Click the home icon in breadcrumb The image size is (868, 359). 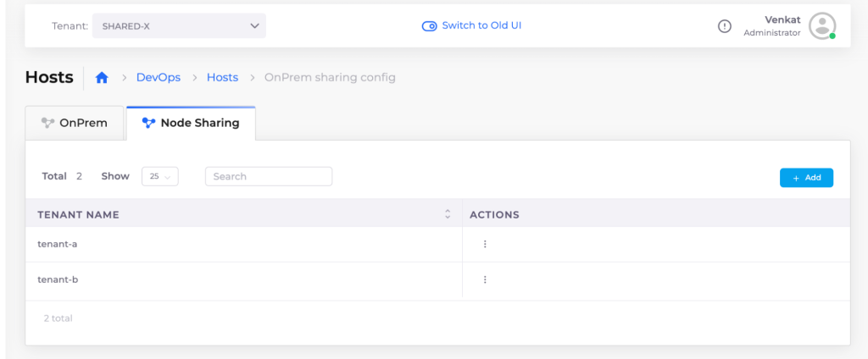pyautogui.click(x=102, y=78)
